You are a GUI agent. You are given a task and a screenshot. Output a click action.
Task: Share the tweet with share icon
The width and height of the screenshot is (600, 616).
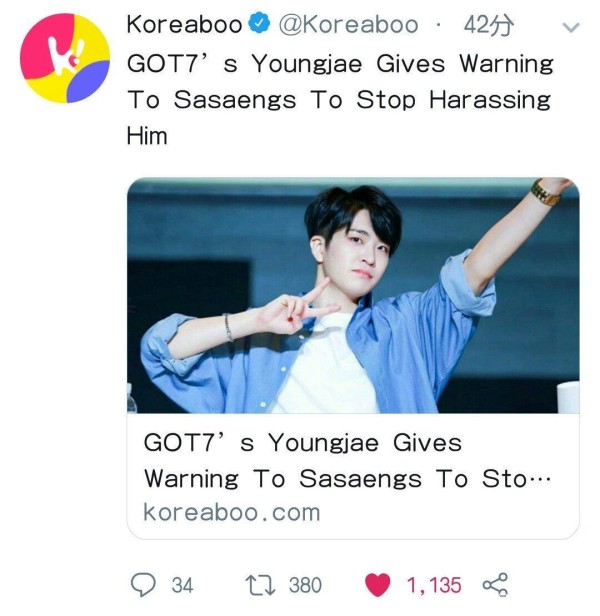[495, 585]
